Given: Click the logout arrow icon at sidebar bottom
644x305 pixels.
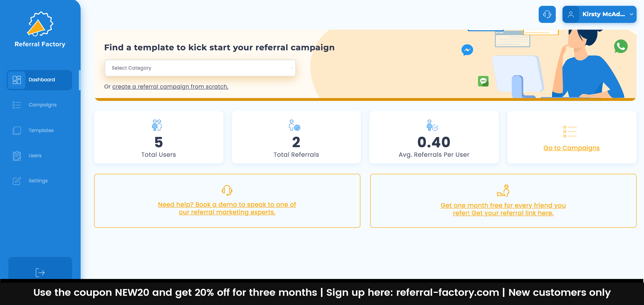Looking at the screenshot, I should tap(40, 273).
